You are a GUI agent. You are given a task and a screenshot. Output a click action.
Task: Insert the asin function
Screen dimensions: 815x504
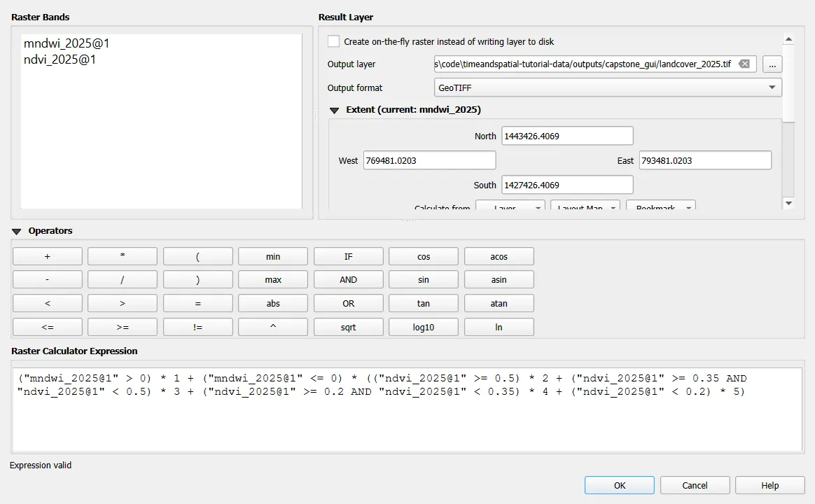499,279
